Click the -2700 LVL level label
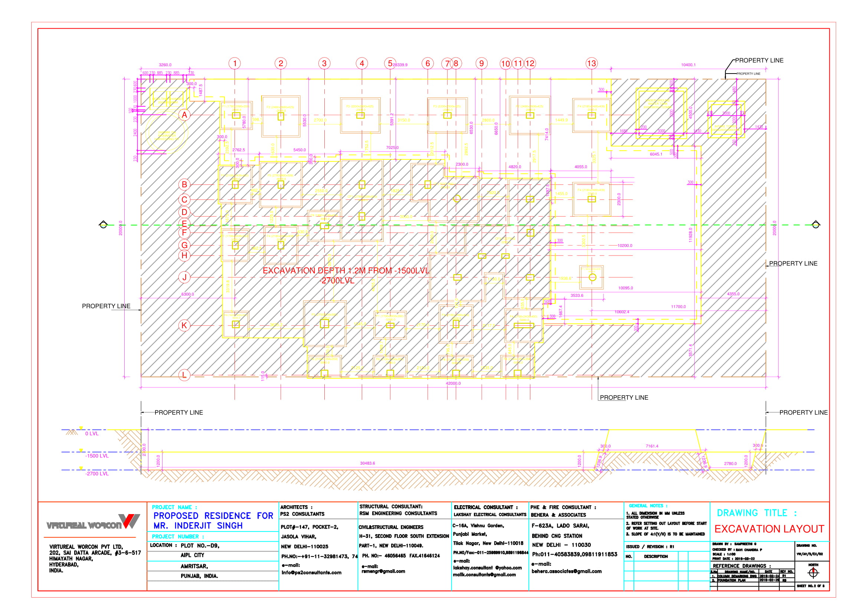This screenshot has height=614, width=868. pyautogui.click(x=97, y=474)
